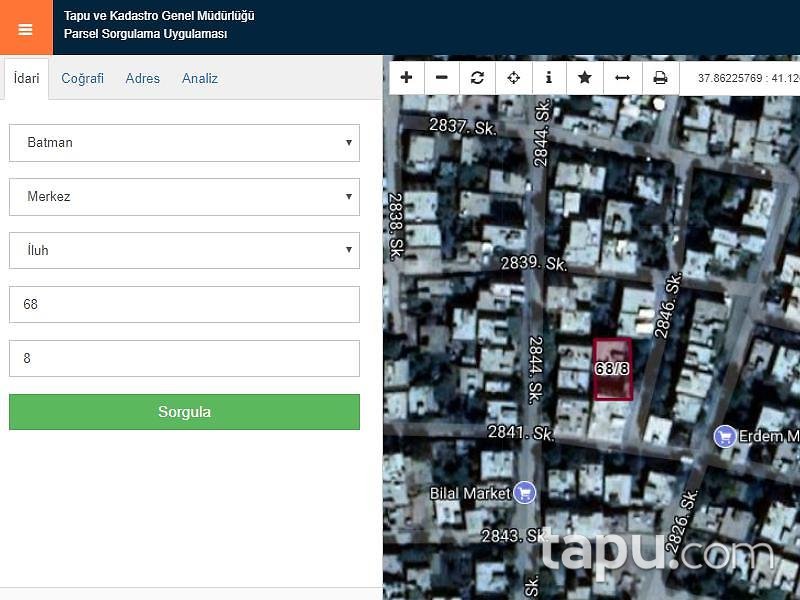Expand the İluh neighborhood dropdown
Screen dimensions: 800x600
tap(184, 251)
